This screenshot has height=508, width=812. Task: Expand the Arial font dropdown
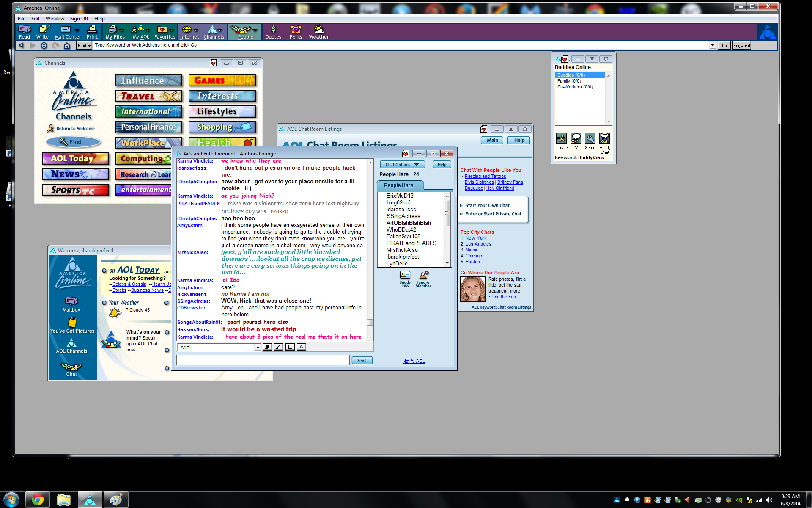coord(257,348)
